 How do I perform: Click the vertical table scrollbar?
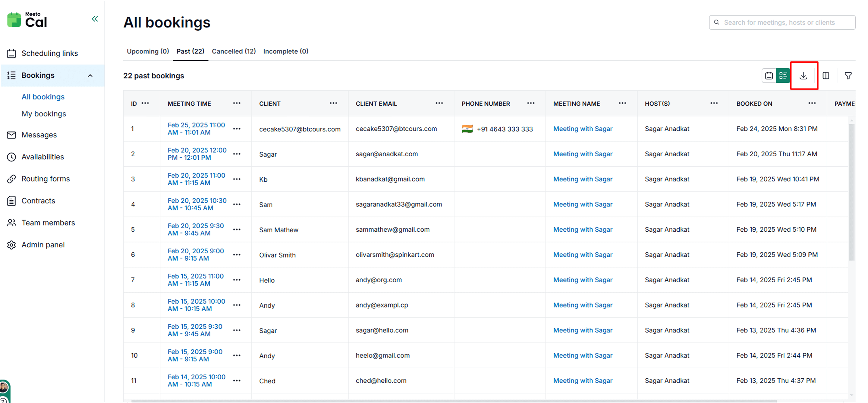pyautogui.click(x=851, y=192)
